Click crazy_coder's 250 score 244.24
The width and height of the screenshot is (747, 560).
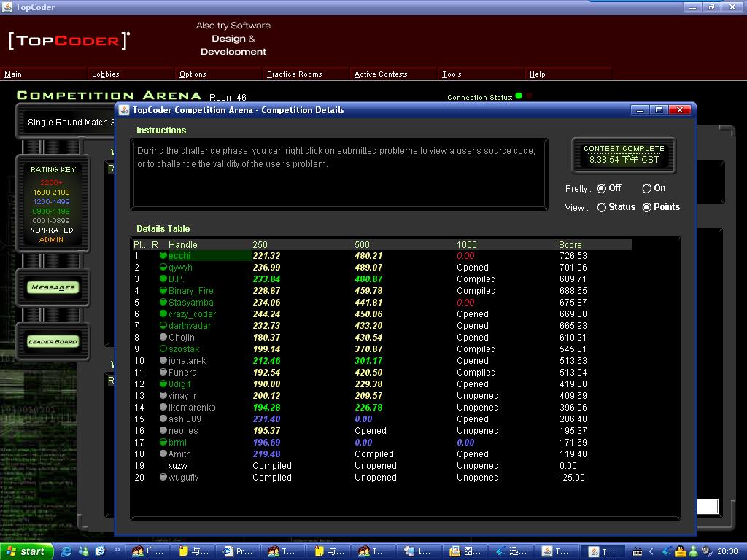point(266,314)
